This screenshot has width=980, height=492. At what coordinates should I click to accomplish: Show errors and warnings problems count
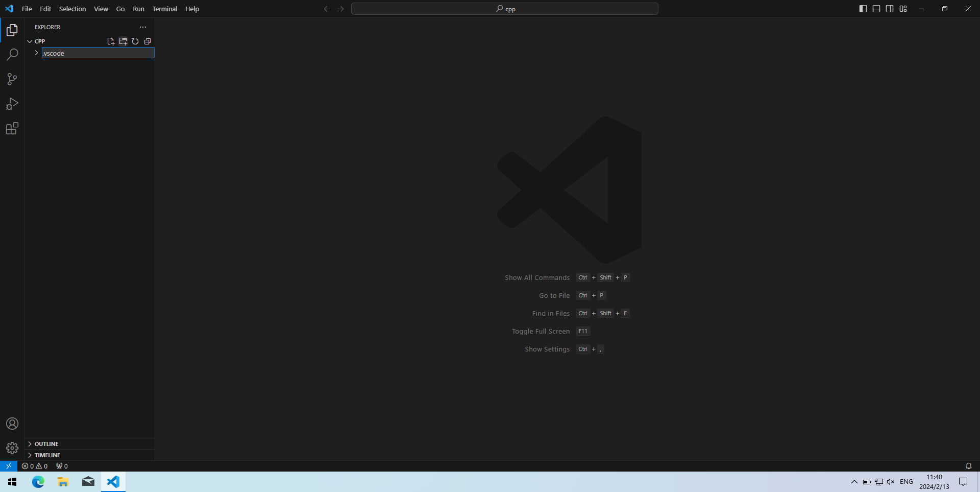click(35, 466)
